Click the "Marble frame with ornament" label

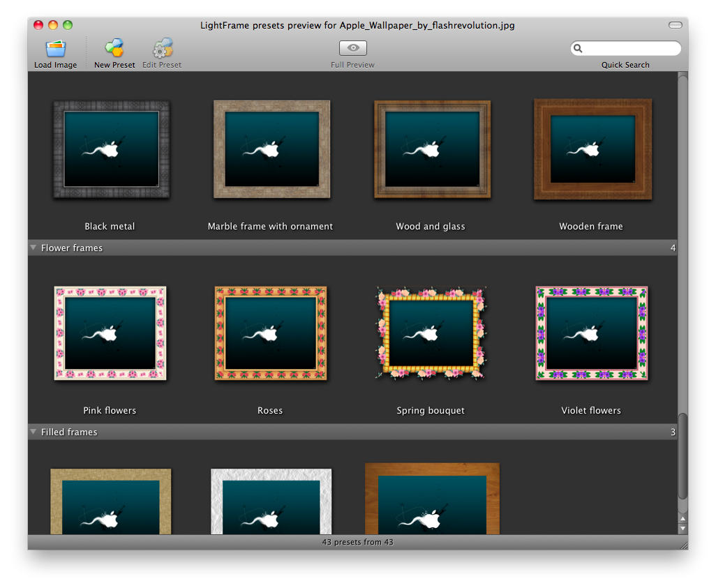[x=270, y=227]
